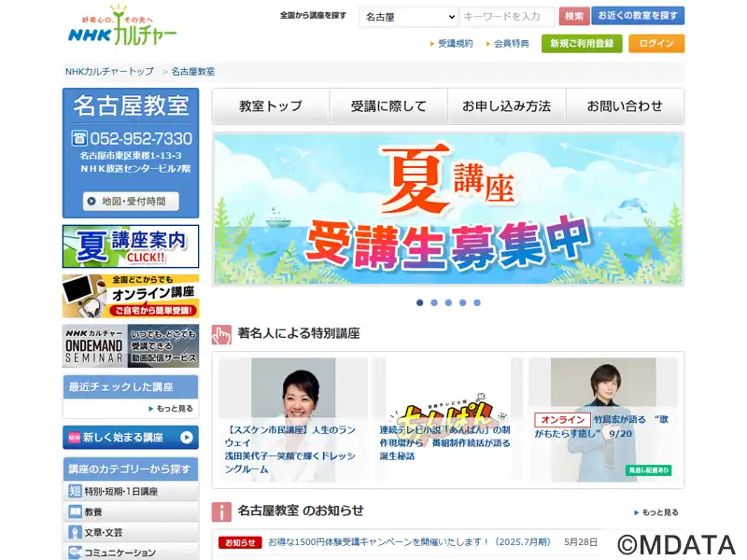Open the 受講規約 link
Viewport: 747px width, 560px height.
point(456,44)
